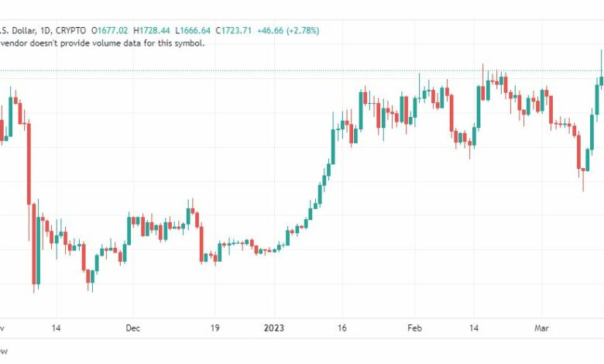This screenshot has width=604, height=364.
Task: Click the 19 label on time axis
Action: (214, 328)
